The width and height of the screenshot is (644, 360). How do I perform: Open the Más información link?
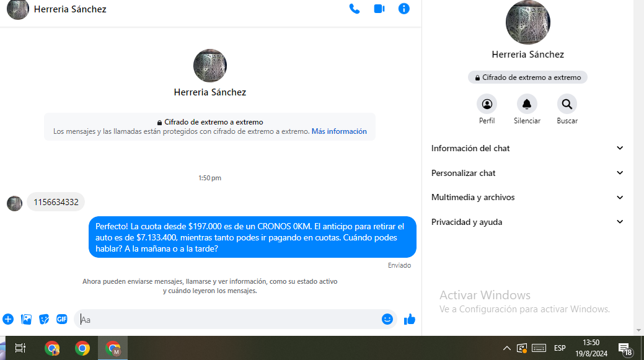tap(339, 131)
